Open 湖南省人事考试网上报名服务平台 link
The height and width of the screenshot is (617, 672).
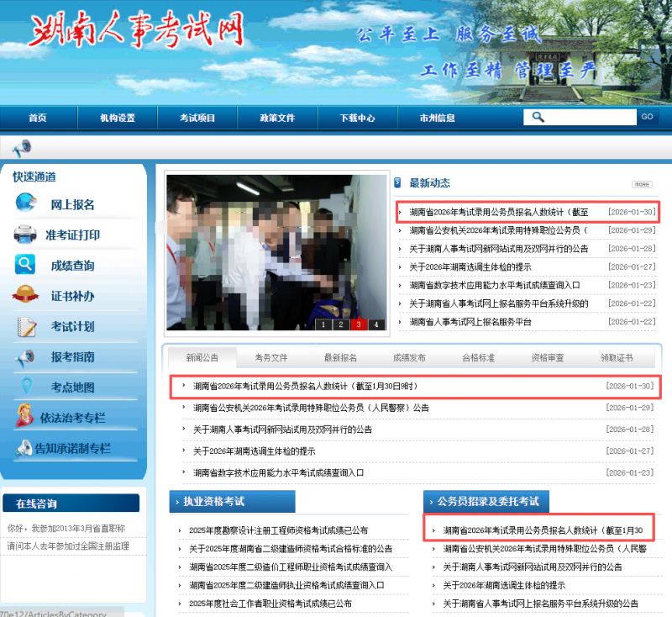470,322
